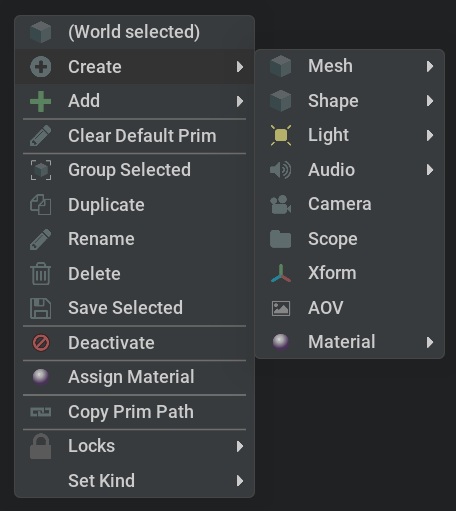The image size is (456, 511).
Task: Click the Save Selected floppy icon
Action: point(41,308)
